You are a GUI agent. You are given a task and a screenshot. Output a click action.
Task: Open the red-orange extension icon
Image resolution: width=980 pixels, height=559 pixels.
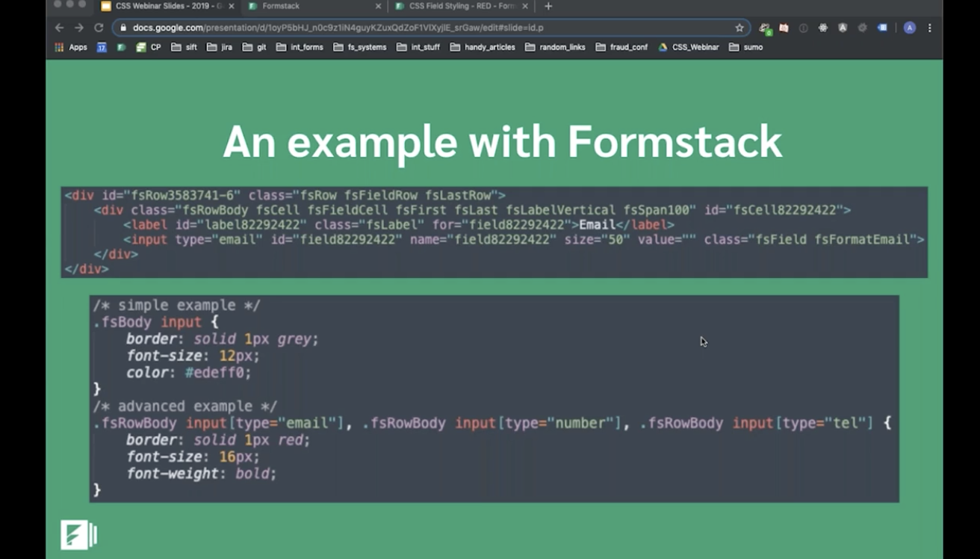[x=784, y=28]
